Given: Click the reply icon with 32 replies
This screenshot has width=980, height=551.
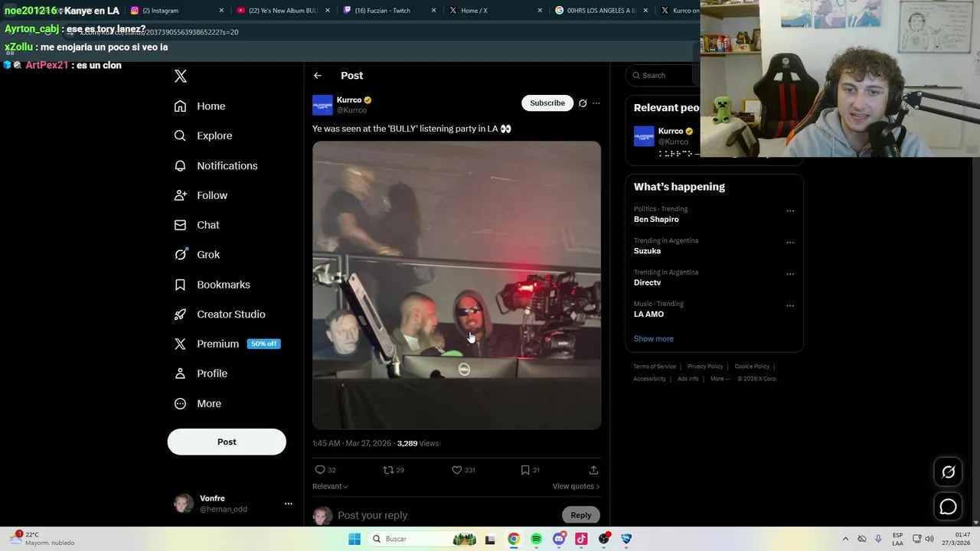Looking at the screenshot, I should coord(320,470).
